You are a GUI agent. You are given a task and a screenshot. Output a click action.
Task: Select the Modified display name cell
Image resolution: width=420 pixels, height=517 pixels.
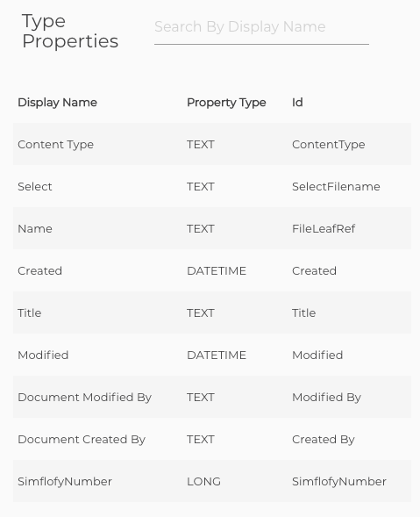[43, 355]
